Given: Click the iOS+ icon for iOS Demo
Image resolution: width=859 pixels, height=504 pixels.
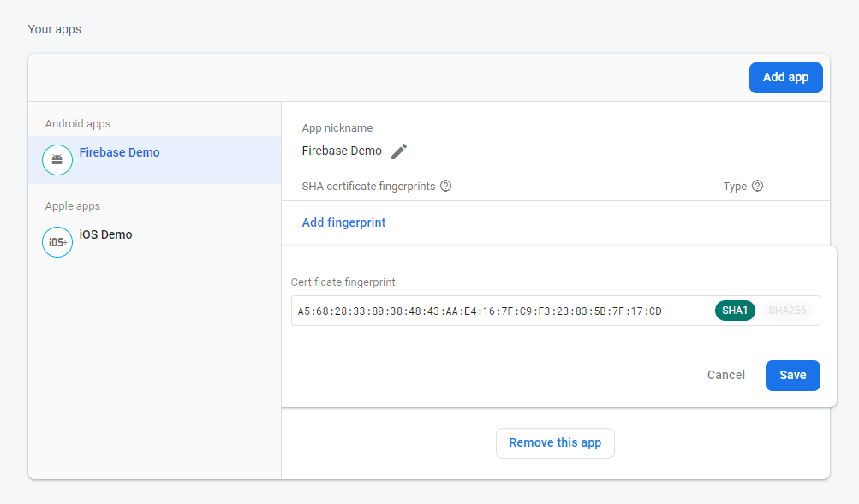Looking at the screenshot, I should (x=57, y=242).
